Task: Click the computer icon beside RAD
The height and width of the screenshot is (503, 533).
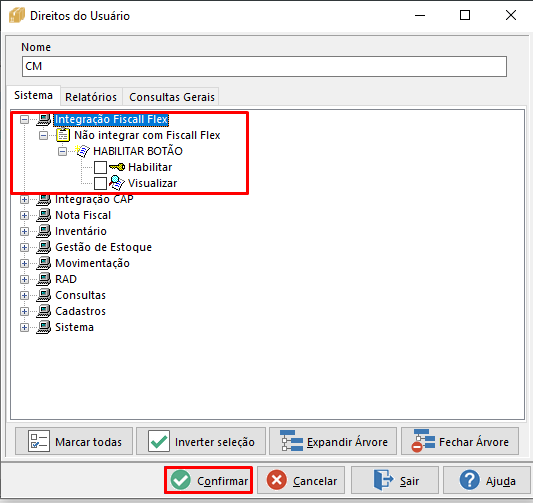Action: (x=44, y=279)
